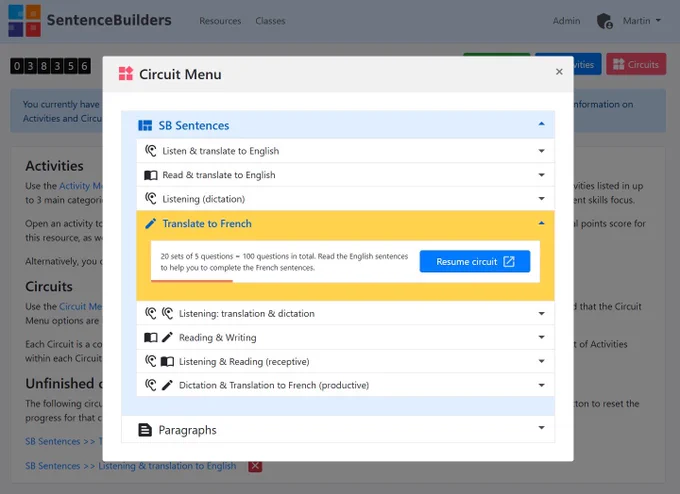Open the Circuit Menu link in Circuits text
The image size is (680, 494).
pos(81,306)
